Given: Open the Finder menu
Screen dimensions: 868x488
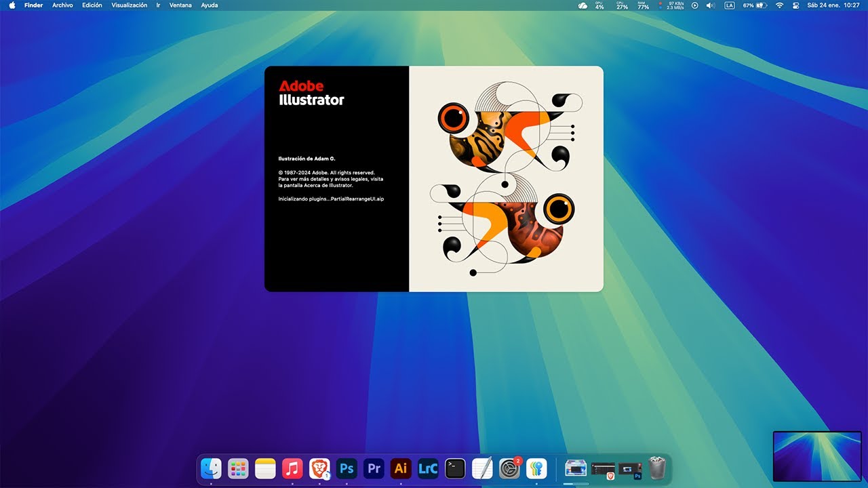Looking at the screenshot, I should (33, 5).
